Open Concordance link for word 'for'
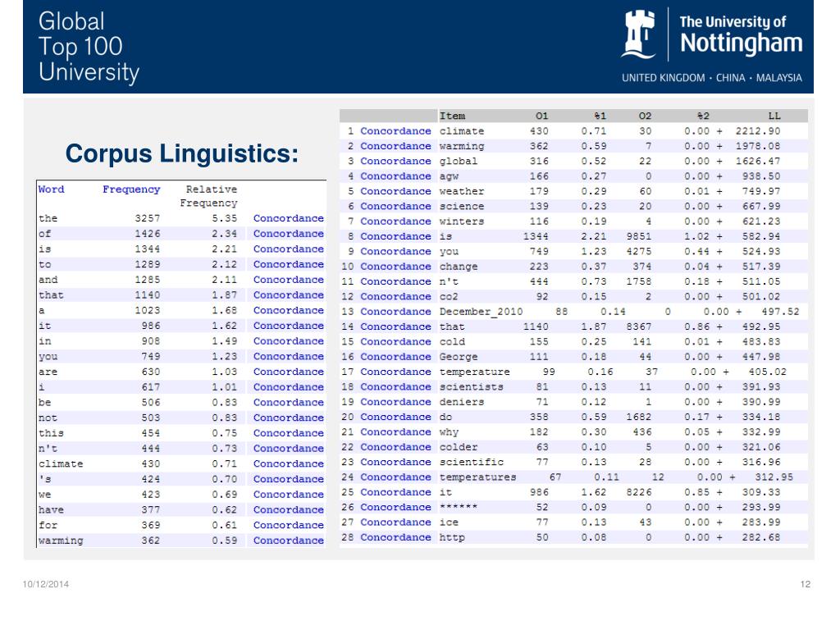840x630 pixels. 288,525
